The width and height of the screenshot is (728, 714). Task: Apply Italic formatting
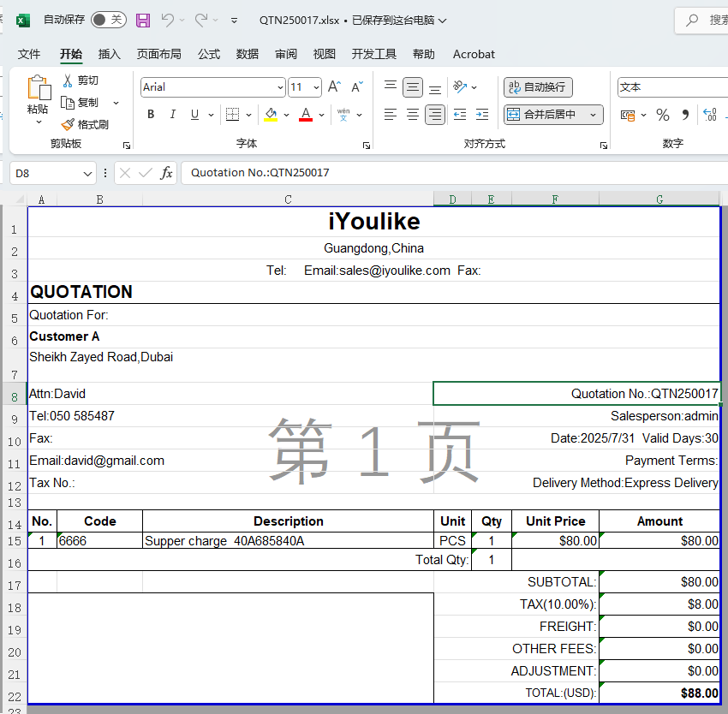[173, 115]
